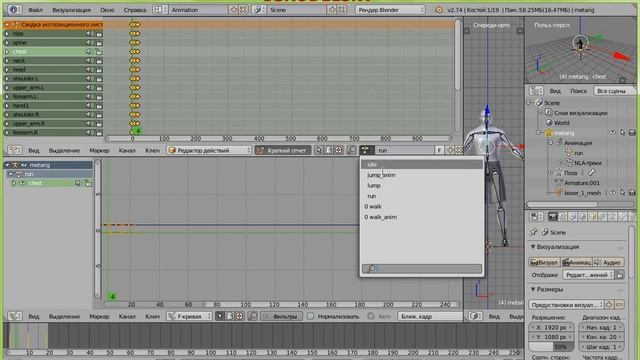Unlink the run action
The height and width of the screenshot is (360, 640).
pos(459,150)
